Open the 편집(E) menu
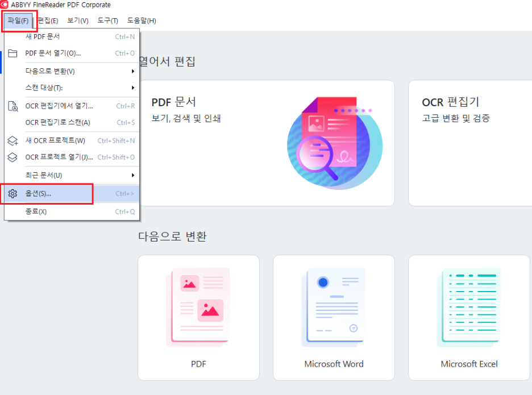Screen dimensions: 532x395 48,20
